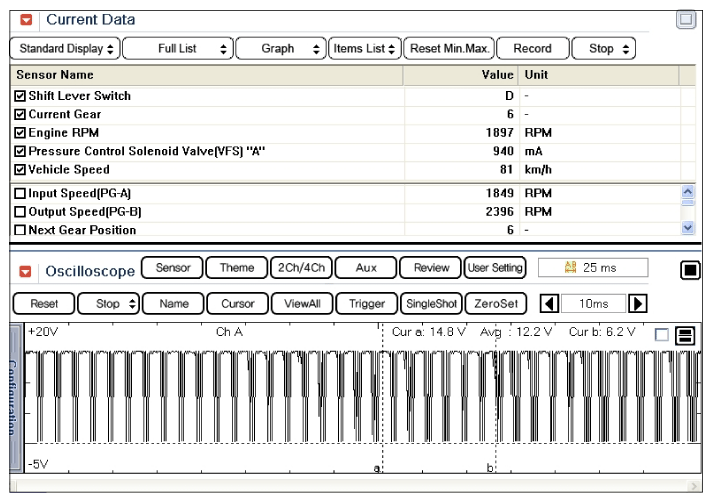Screen dimensions: 712x502
Task: Open the Configuration side tab
Action: pyautogui.click(x=15, y=398)
